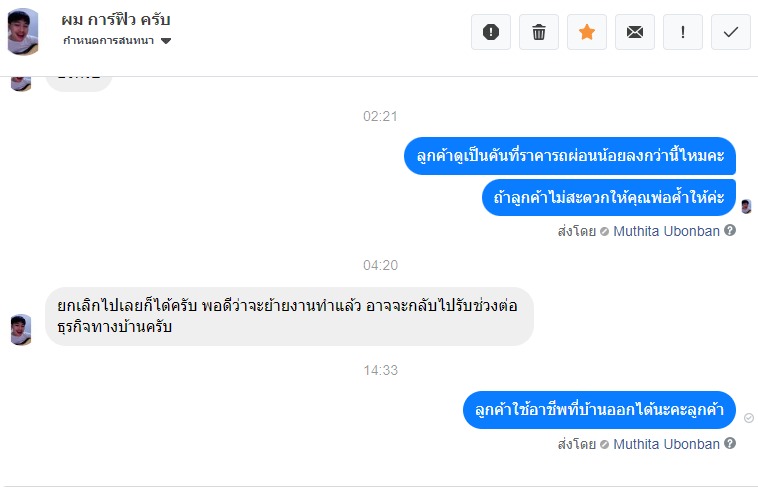
Task: Click the seen-by avatar next to the 02:21 reply
Action: point(745,206)
